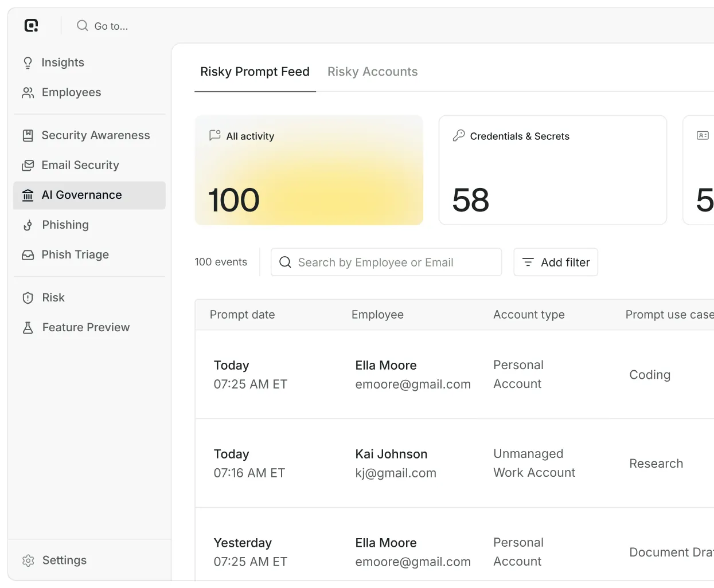Screen dimensions: 714x588
Task: Select the Credentials & Secrets card
Action: (x=553, y=170)
